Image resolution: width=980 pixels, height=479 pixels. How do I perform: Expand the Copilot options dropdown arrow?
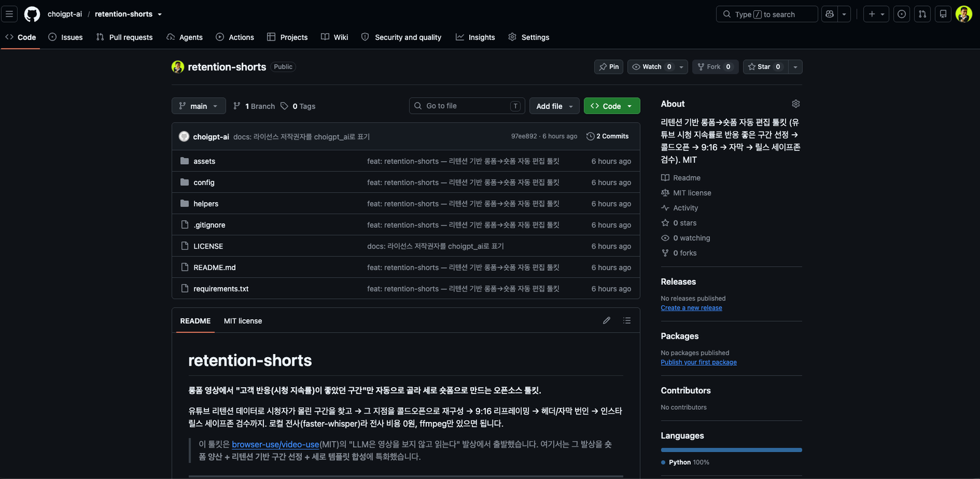(844, 14)
